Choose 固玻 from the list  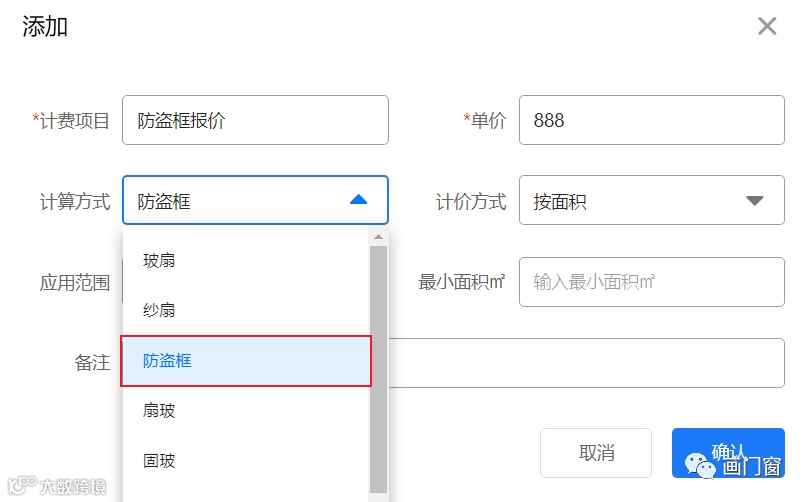pyautogui.click(x=159, y=461)
